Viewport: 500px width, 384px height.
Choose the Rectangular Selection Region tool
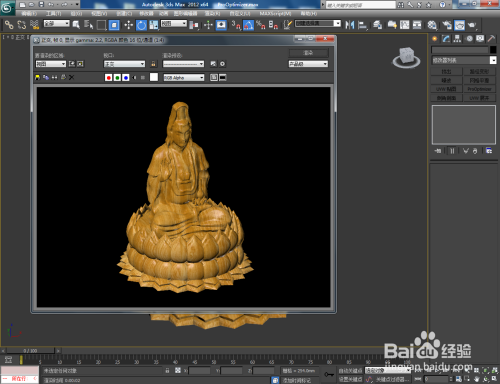click(x=101, y=25)
